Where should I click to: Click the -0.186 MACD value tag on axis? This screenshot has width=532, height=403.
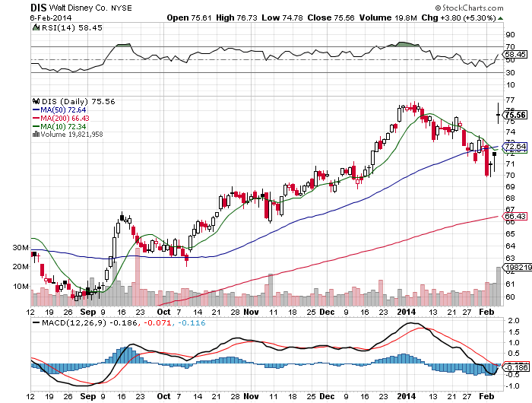[516, 367]
